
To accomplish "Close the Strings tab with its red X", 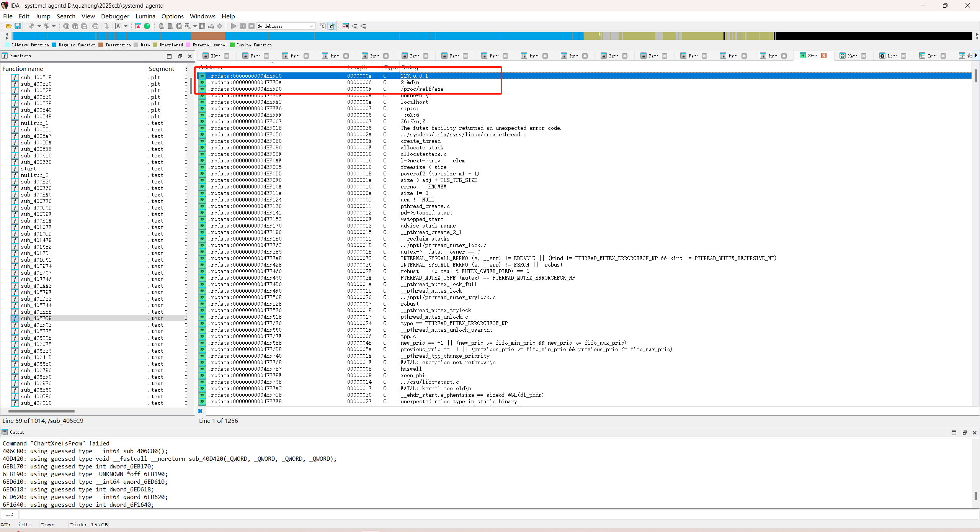I will click(x=824, y=56).
